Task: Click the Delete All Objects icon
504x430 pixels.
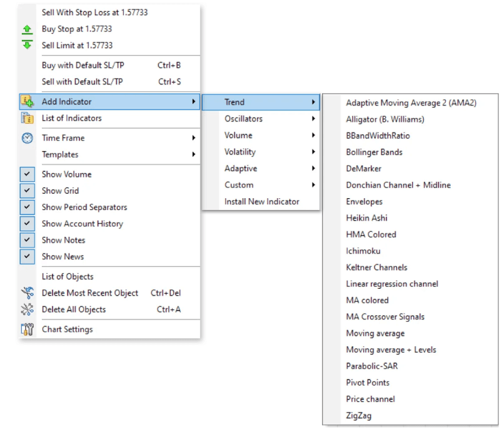Action: 27,309
